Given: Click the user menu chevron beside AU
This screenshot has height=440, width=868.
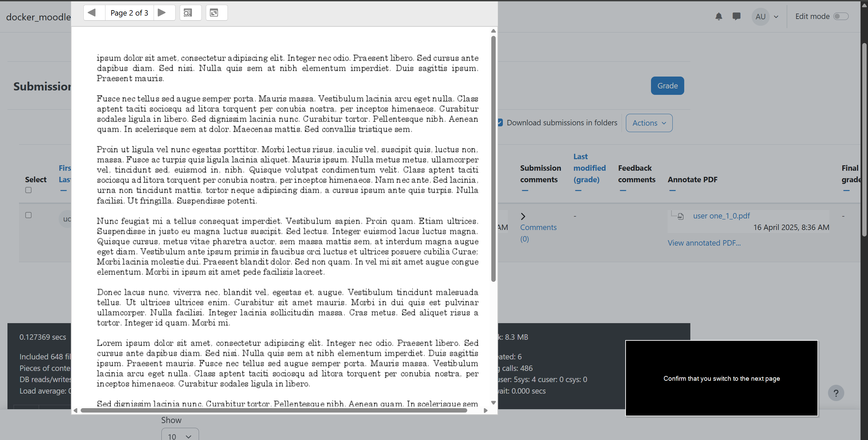Looking at the screenshot, I should (776, 17).
